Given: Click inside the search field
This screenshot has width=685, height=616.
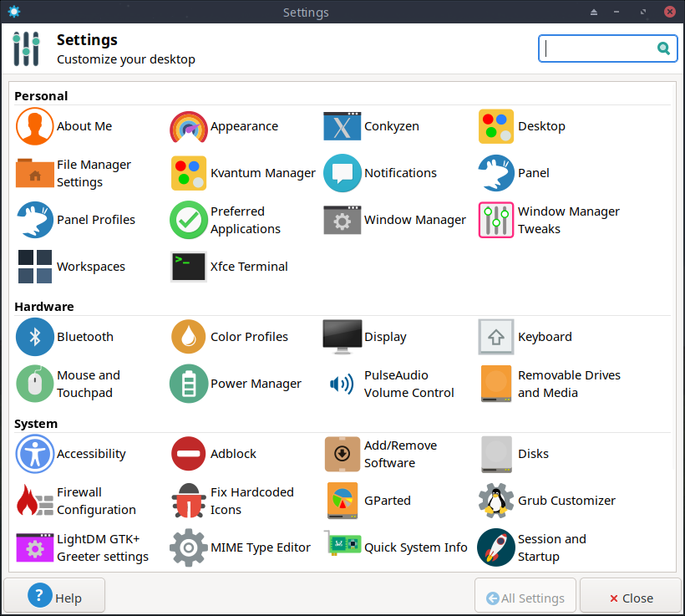Looking at the screenshot, I should [x=601, y=48].
